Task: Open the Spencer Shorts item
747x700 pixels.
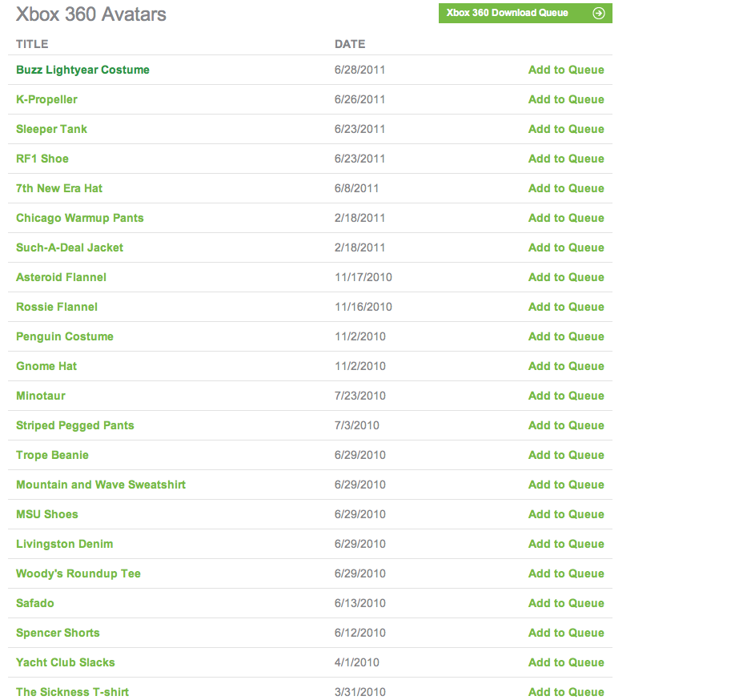Action: tap(58, 633)
